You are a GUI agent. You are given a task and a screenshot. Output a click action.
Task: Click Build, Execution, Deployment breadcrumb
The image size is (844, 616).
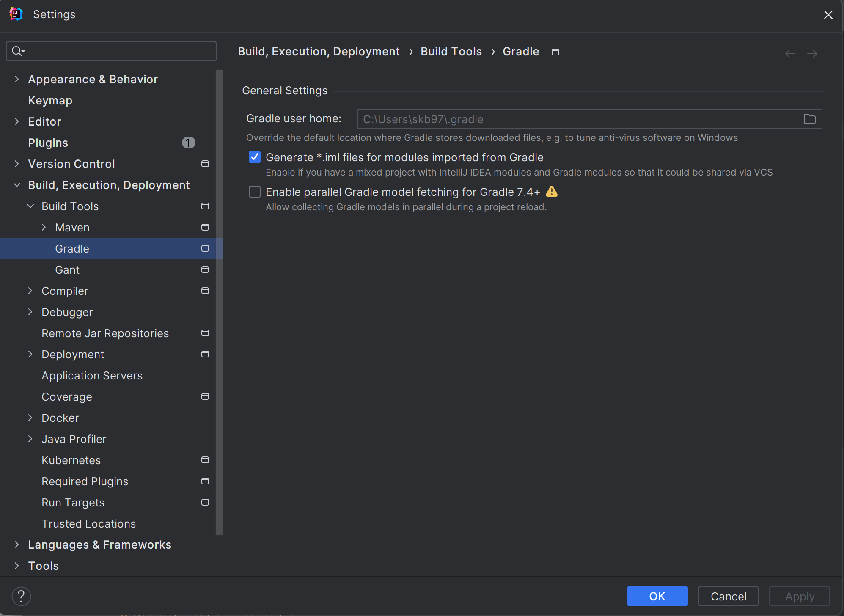(x=319, y=52)
